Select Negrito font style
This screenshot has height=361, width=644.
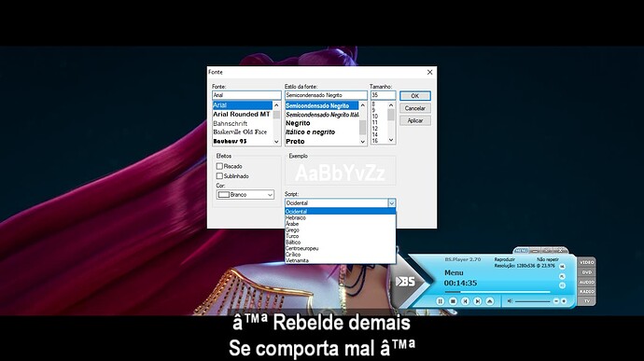click(x=322, y=123)
